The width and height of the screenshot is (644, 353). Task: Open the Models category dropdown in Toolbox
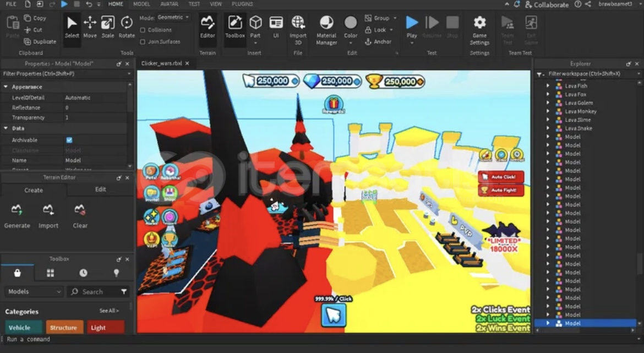[x=34, y=291]
